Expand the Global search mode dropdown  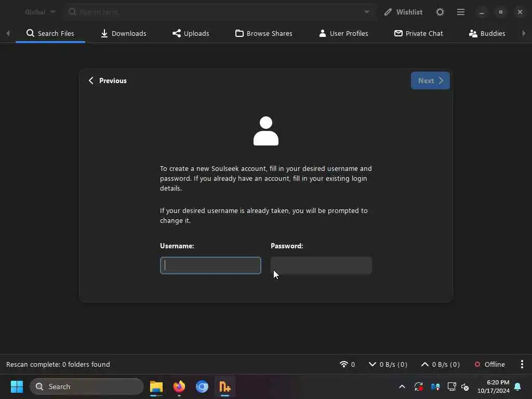pyautogui.click(x=40, y=12)
